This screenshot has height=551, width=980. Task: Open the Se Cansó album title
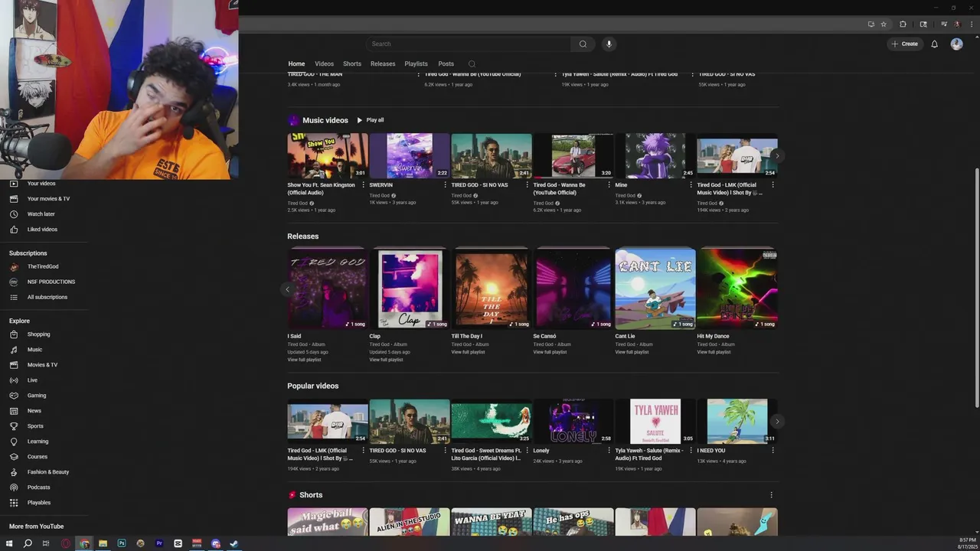544,336
